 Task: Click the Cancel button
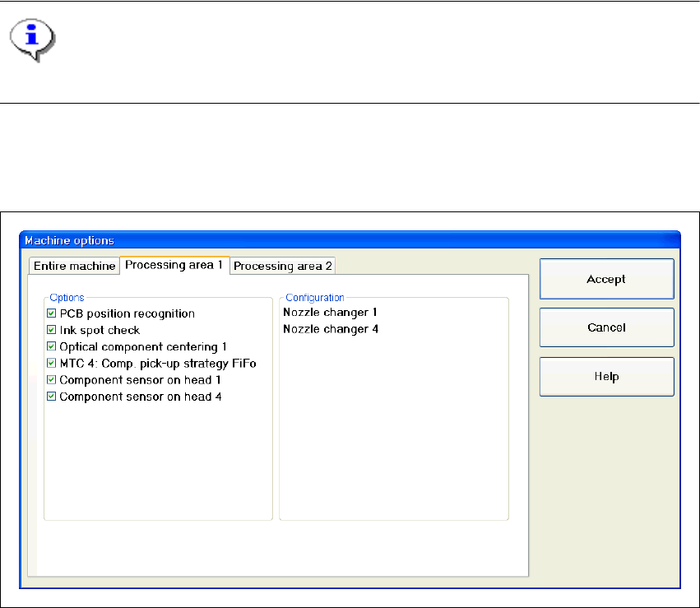click(606, 327)
